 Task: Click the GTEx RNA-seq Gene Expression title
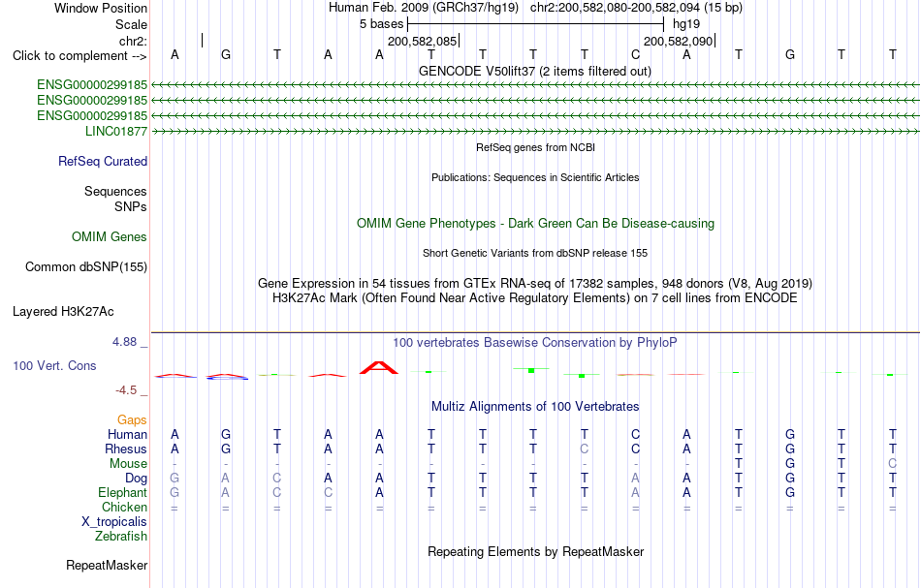(x=535, y=284)
